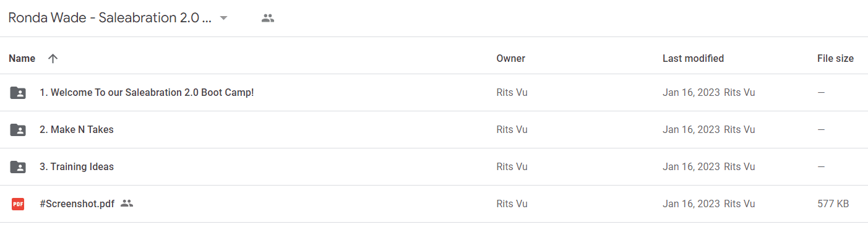868x227 pixels.
Task: Click the File size column header
Action: pyautogui.click(x=835, y=58)
